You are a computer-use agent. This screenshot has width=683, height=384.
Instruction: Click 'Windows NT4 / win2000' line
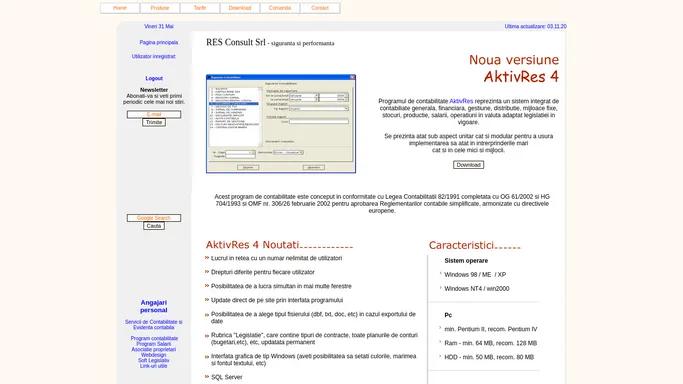point(477,289)
